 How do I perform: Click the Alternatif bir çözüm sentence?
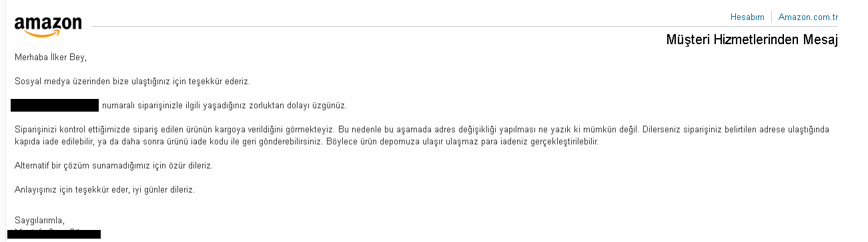pos(114,165)
